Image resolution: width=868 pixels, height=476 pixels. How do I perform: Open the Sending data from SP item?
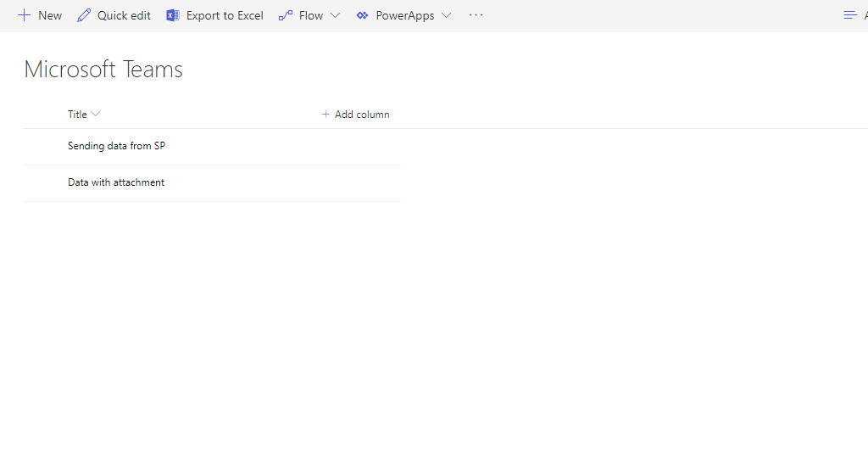(x=116, y=146)
